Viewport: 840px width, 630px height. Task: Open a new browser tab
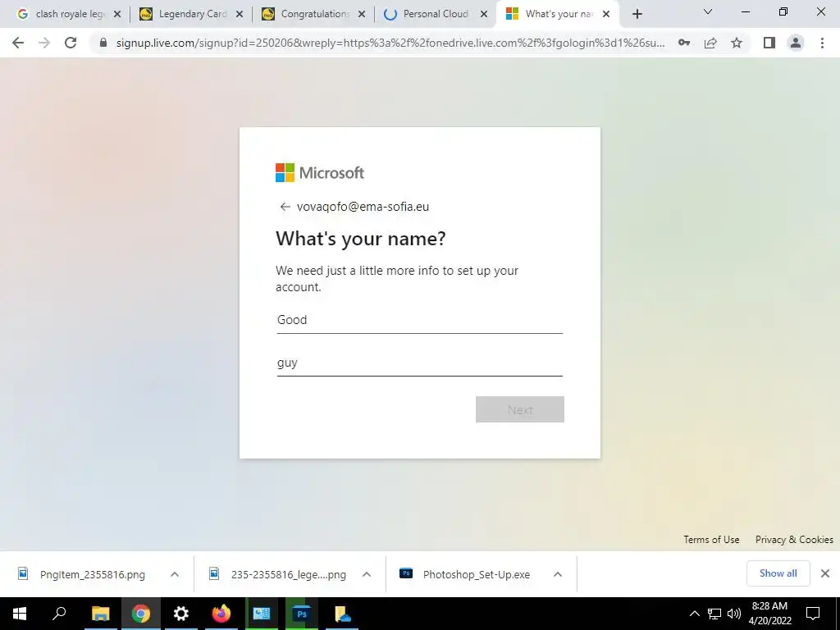tap(637, 14)
